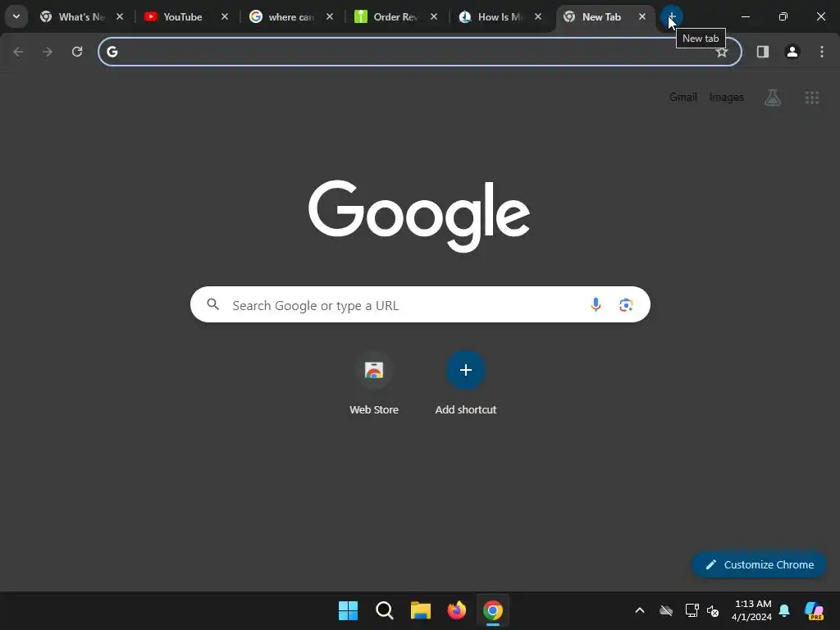
Task: Click the muted volume tray icon
Action: [713, 610]
